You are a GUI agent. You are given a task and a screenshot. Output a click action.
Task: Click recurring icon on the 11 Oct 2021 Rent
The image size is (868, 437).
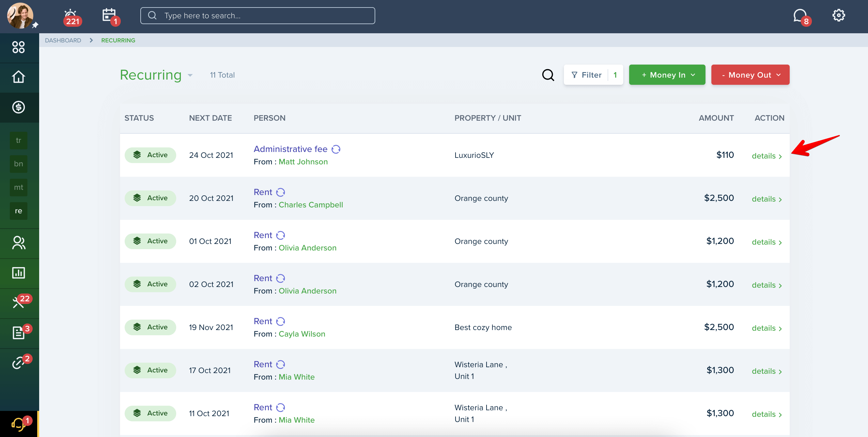(x=280, y=408)
